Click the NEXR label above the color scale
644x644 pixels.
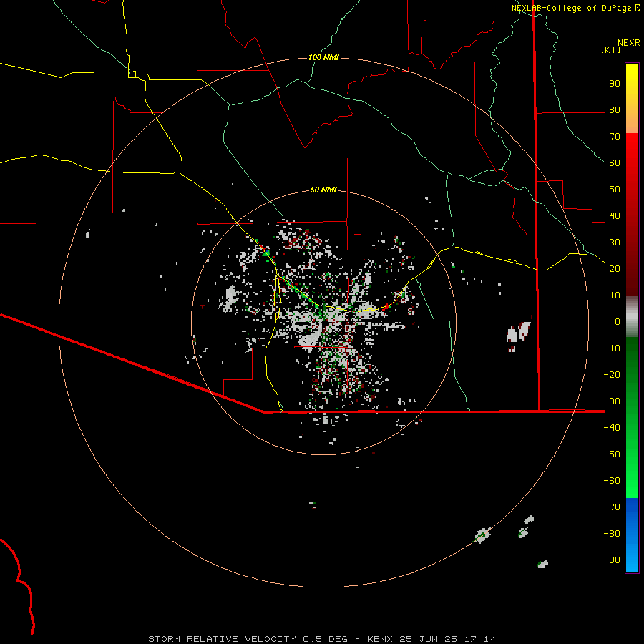(x=629, y=43)
